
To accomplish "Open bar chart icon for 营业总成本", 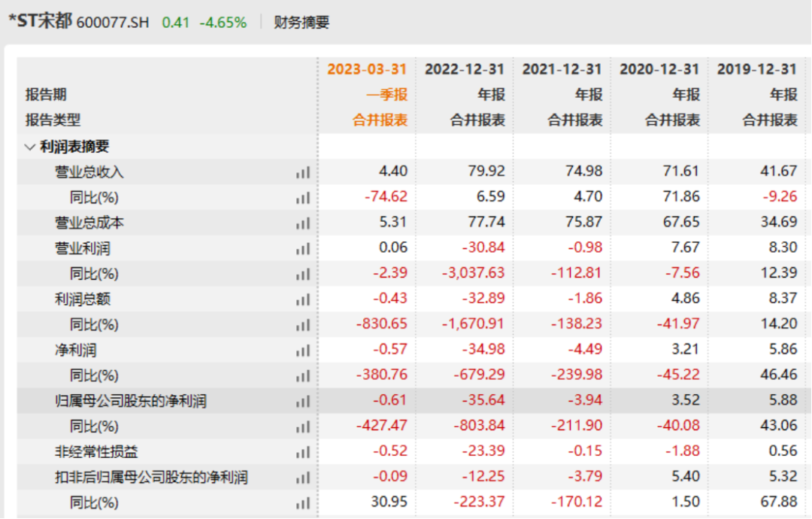I will (302, 223).
